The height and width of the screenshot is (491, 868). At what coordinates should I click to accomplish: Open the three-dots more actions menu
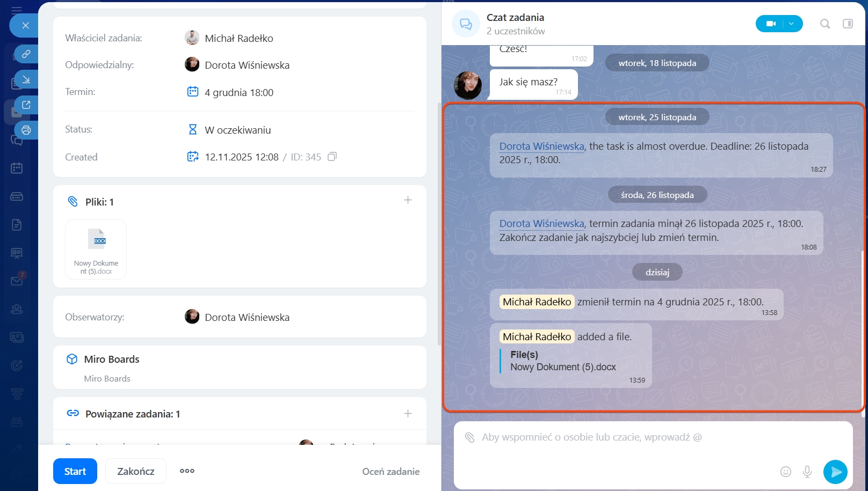(x=187, y=471)
